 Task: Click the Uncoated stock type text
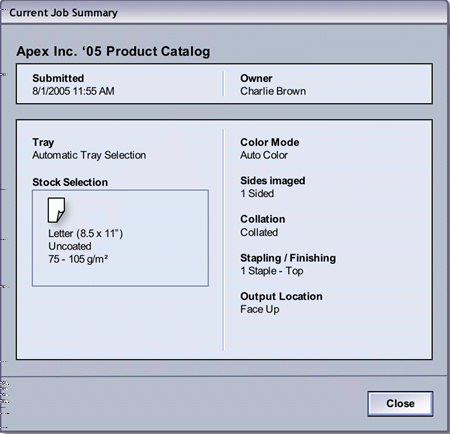coord(70,246)
